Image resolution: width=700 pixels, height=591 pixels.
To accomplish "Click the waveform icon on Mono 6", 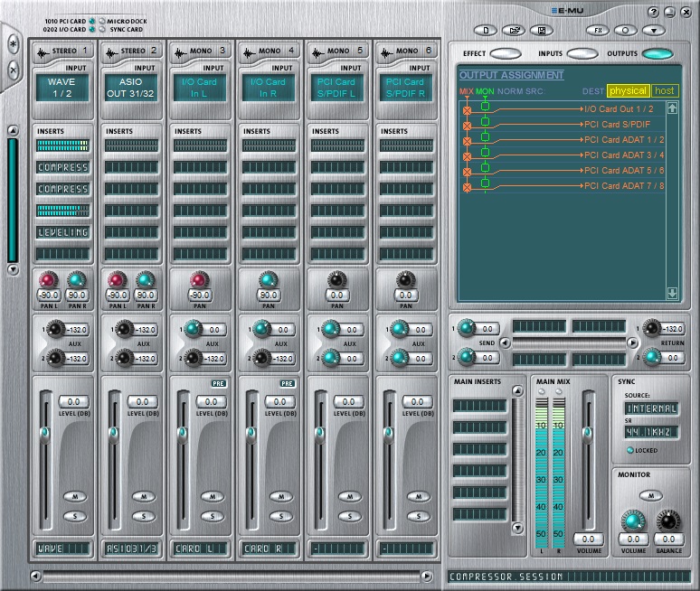I will (x=386, y=53).
